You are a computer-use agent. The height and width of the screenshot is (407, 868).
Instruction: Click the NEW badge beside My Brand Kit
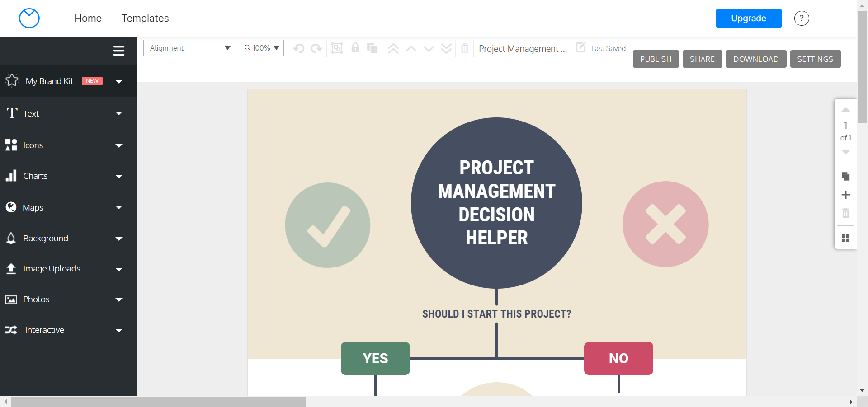[x=92, y=81]
